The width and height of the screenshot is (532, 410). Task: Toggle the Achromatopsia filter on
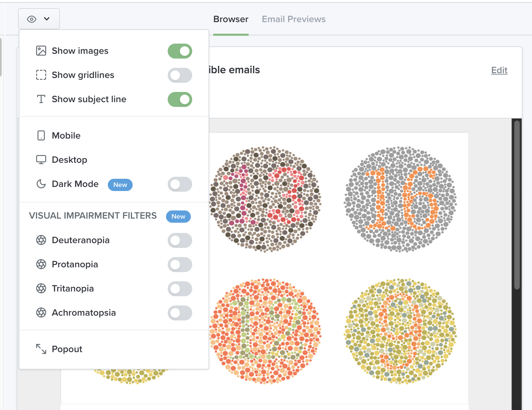[180, 313]
